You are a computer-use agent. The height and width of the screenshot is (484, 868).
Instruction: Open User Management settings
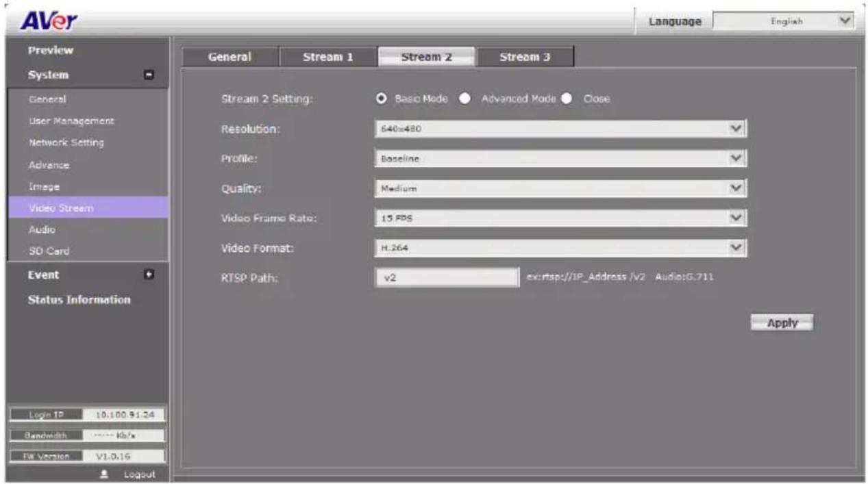71,121
